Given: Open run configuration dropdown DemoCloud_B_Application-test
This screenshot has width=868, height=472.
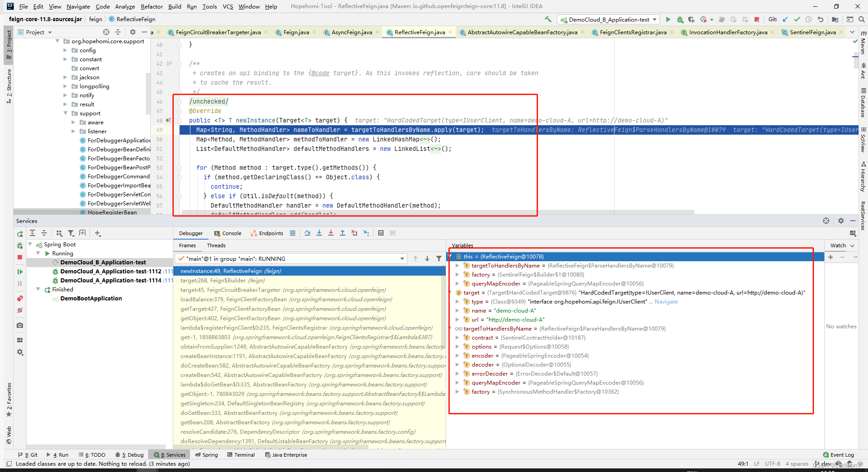Looking at the screenshot, I should [x=609, y=19].
